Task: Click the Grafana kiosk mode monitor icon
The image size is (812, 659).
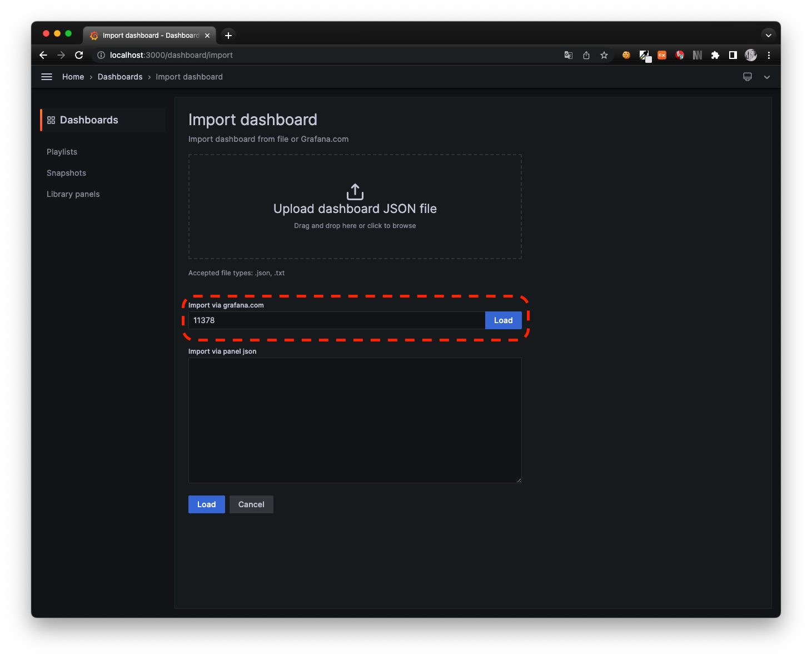Action: [748, 77]
